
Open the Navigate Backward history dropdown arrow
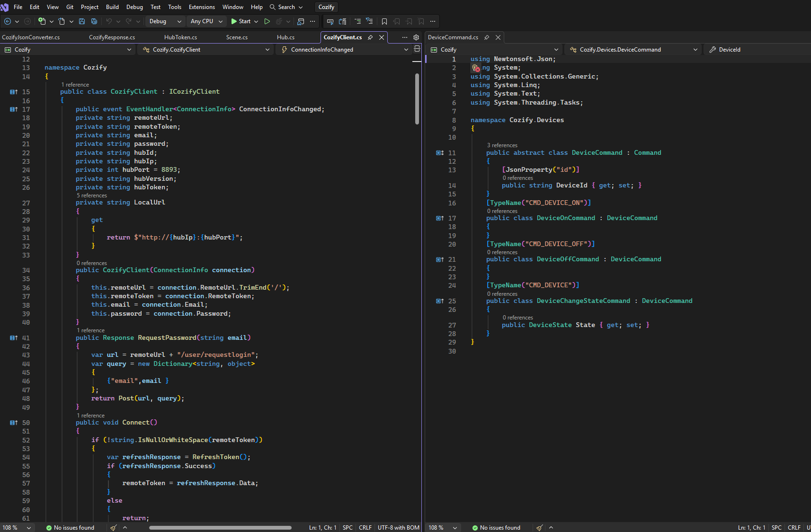tap(17, 21)
